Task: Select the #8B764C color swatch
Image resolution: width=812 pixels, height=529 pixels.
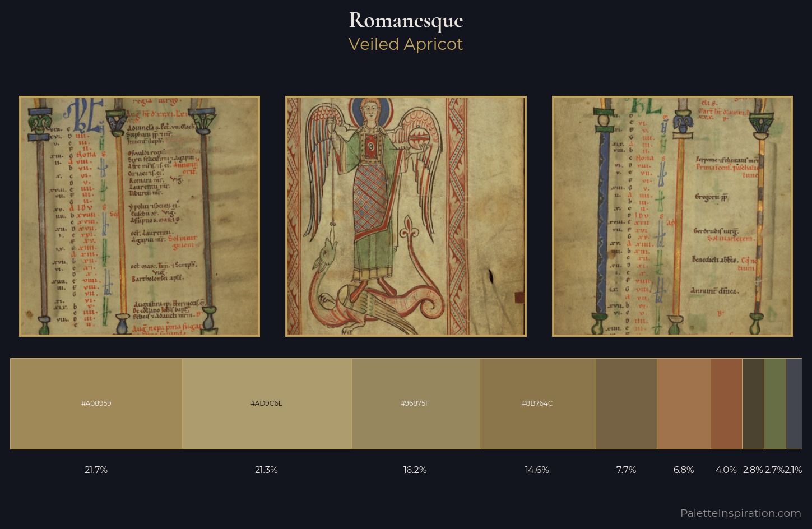Action: point(538,403)
